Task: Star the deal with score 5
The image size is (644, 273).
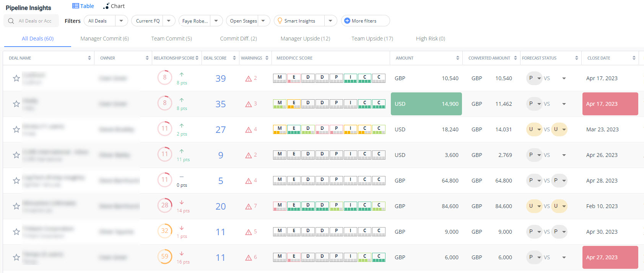Action: (x=16, y=181)
